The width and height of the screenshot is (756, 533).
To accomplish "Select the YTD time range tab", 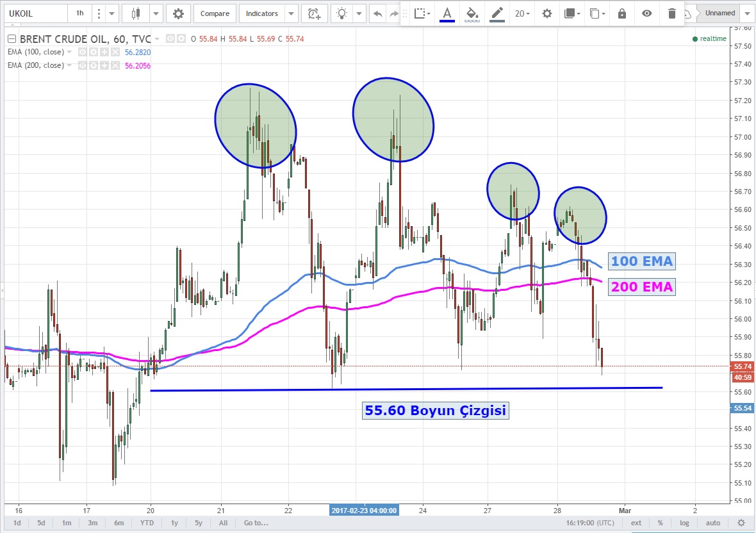I will pos(146,523).
